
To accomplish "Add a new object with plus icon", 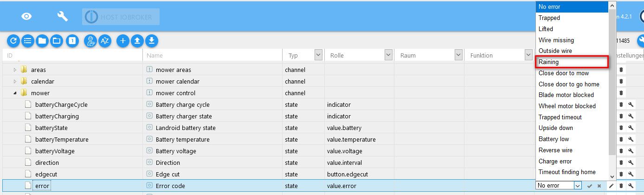I will [x=122, y=41].
